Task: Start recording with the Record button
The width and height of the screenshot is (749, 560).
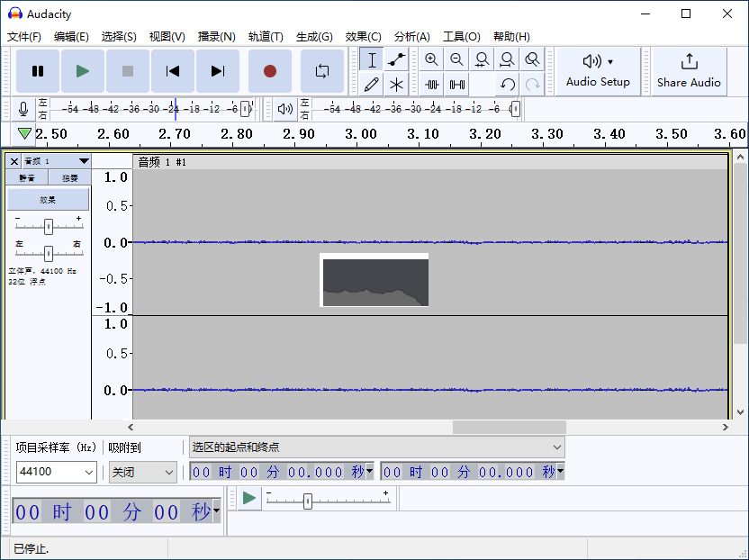Action: tap(269, 70)
